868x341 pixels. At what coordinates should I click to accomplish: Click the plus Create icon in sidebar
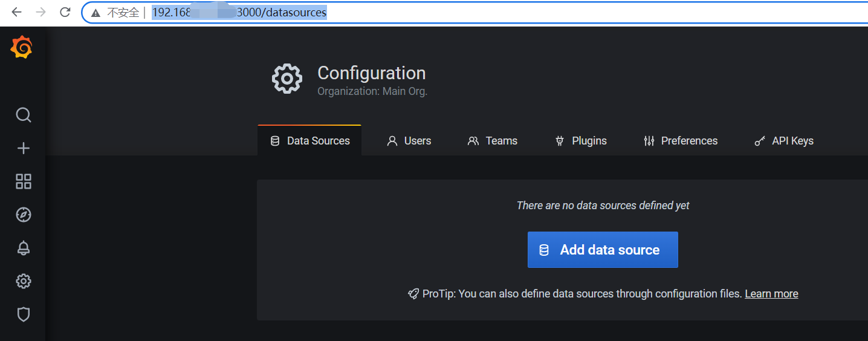click(x=23, y=148)
